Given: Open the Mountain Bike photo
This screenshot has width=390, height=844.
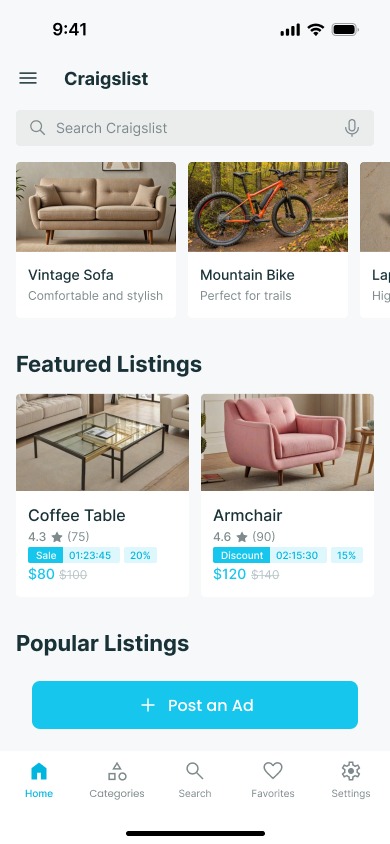Looking at the screenshot, I should (268, 207).
